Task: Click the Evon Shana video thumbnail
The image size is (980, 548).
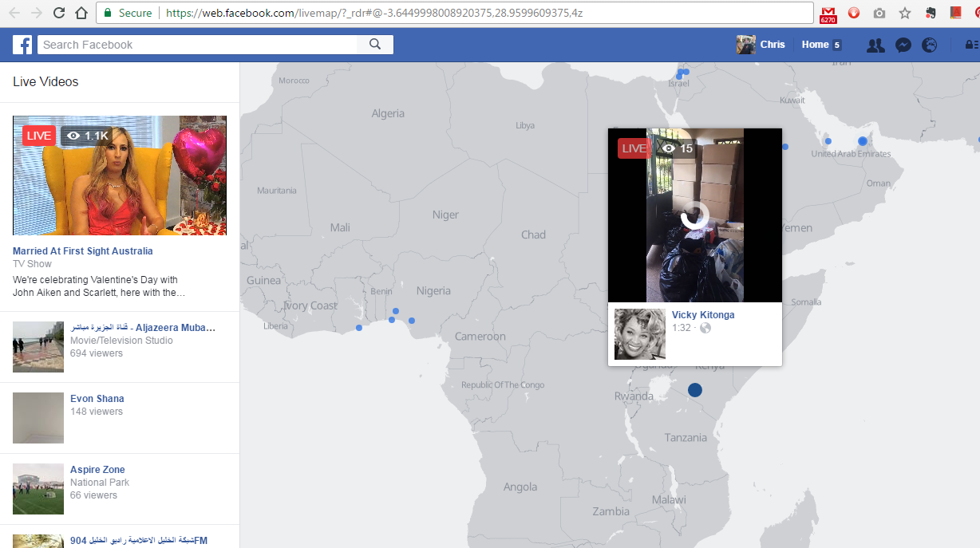Action: click(38, 418)
